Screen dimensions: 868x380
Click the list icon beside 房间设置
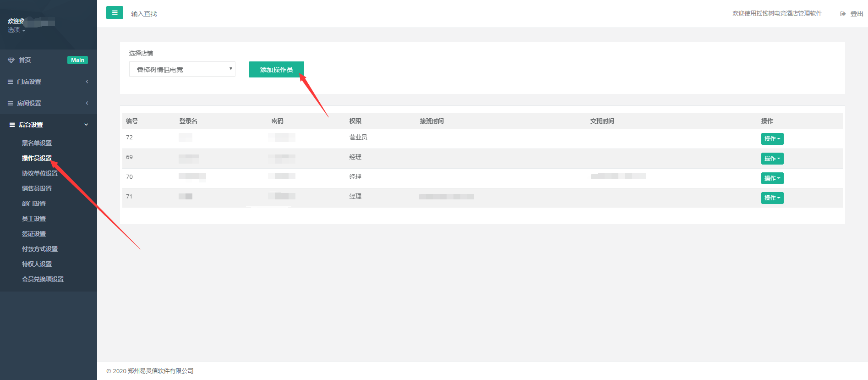pyautogui.click(x=10, y=103)
